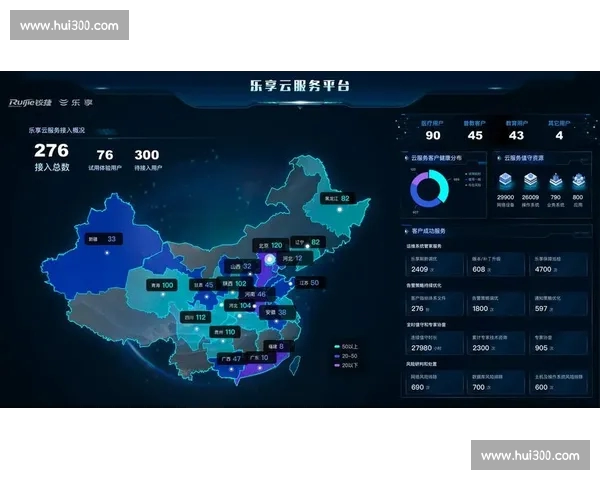The width and height of the screenshot is (600, 480).
Task: Open the card showing 276 in alert section
Action: point(434,304)
